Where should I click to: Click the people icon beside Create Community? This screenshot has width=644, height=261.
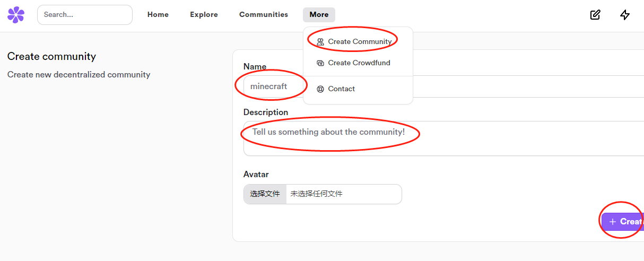click(x=320, y=42)
